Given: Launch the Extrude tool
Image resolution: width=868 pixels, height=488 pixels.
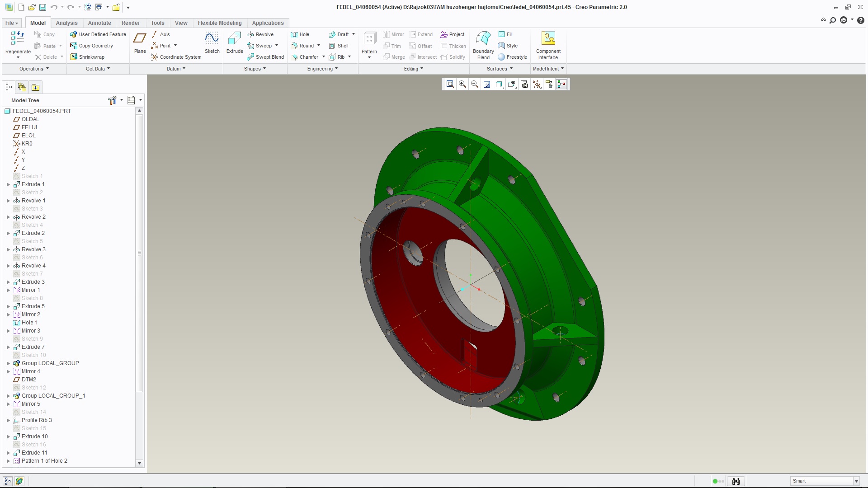Looking at the screenshot, I should pyautogui.click(x=235, y=43).
